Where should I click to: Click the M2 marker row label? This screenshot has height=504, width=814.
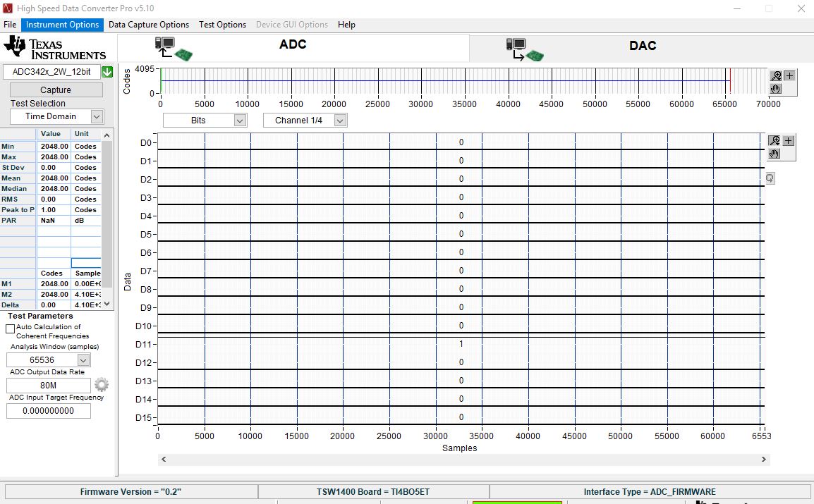tap(18, 295)
